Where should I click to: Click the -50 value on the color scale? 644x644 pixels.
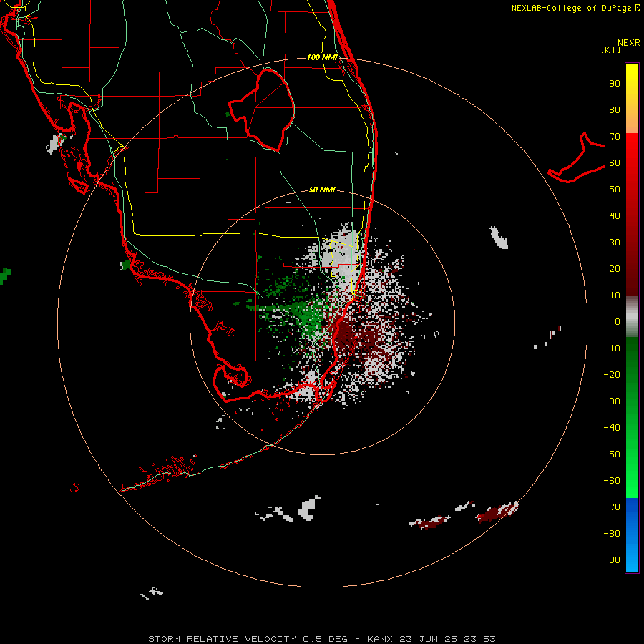(x=612, y=454)
